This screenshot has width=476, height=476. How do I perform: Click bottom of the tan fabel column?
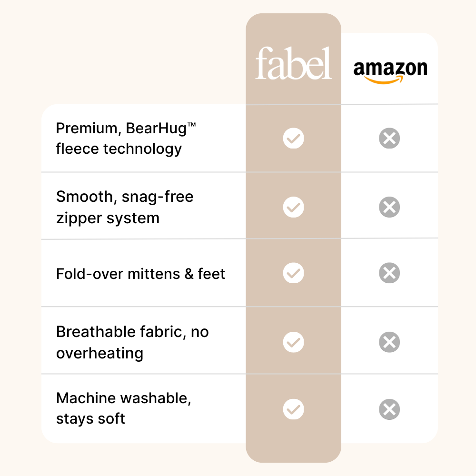coord(294,452)
